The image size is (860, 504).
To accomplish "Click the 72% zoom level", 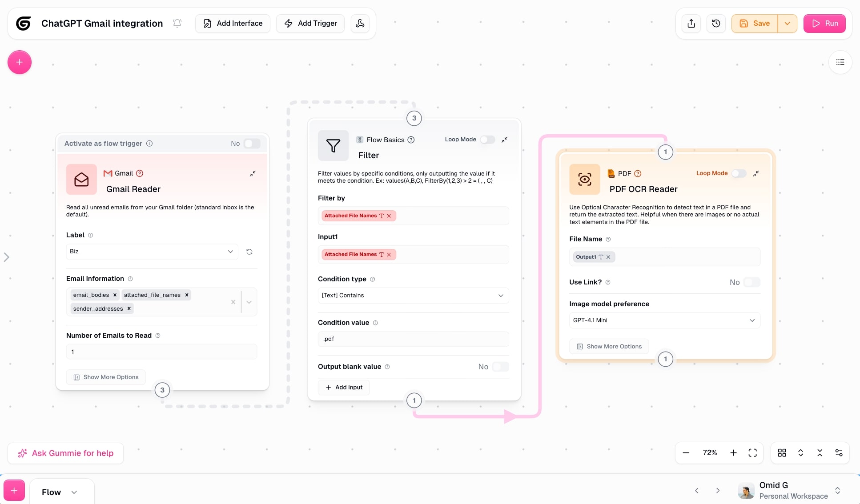I will pyautogui.click(x=710, y=453).
